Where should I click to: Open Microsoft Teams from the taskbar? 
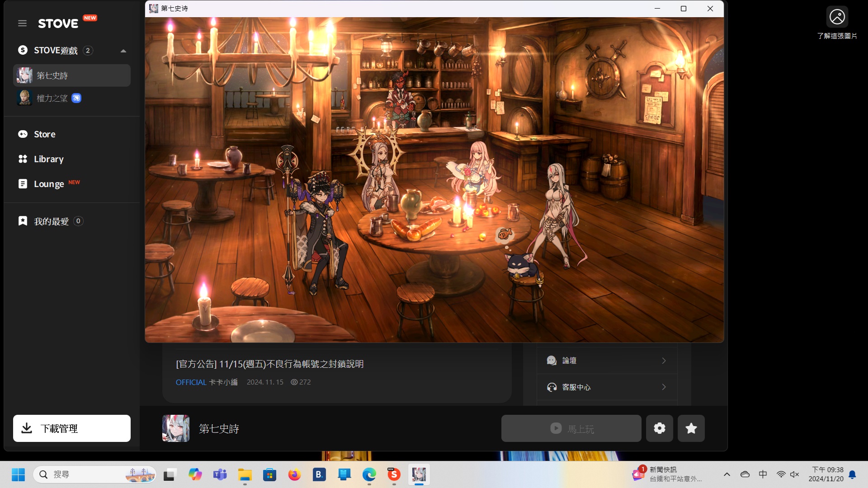point(220,474)
